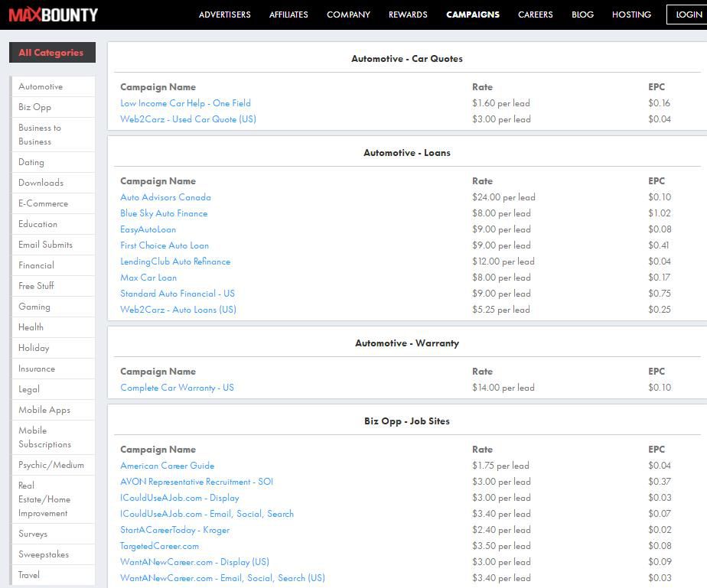Filter by the Automotive category
The height and width of the screenshot is (588, 707).
[41, 86]
